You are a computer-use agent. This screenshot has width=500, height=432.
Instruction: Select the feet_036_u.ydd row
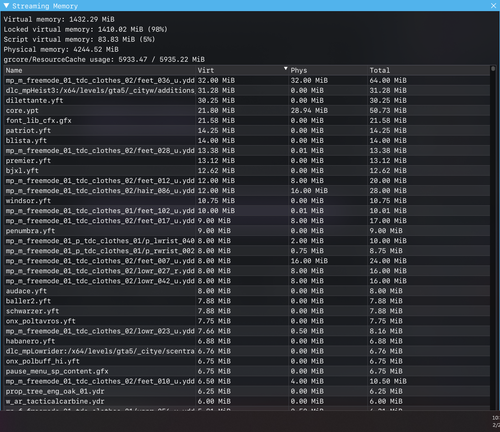tap(247, 80)
